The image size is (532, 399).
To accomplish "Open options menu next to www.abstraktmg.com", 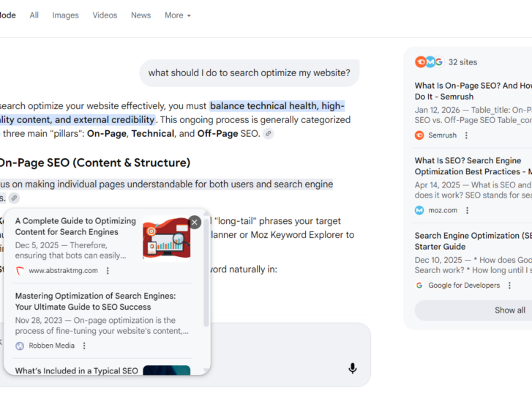I will 108,271.
